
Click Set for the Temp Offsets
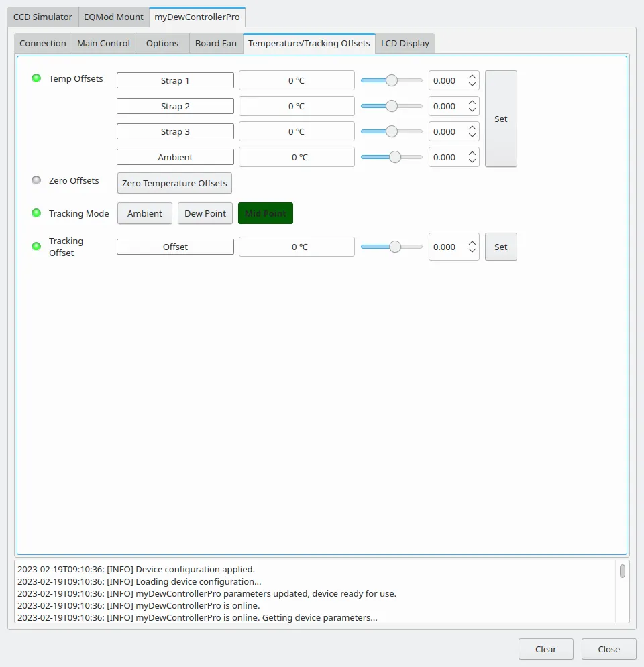[x=501, y=119]
